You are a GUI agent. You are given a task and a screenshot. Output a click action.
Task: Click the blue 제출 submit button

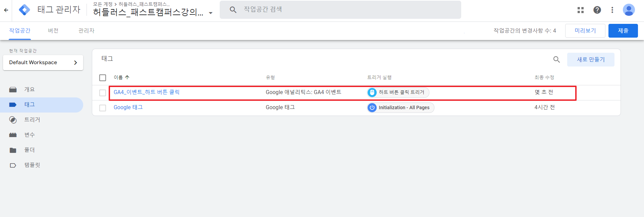tap(623, 31)
